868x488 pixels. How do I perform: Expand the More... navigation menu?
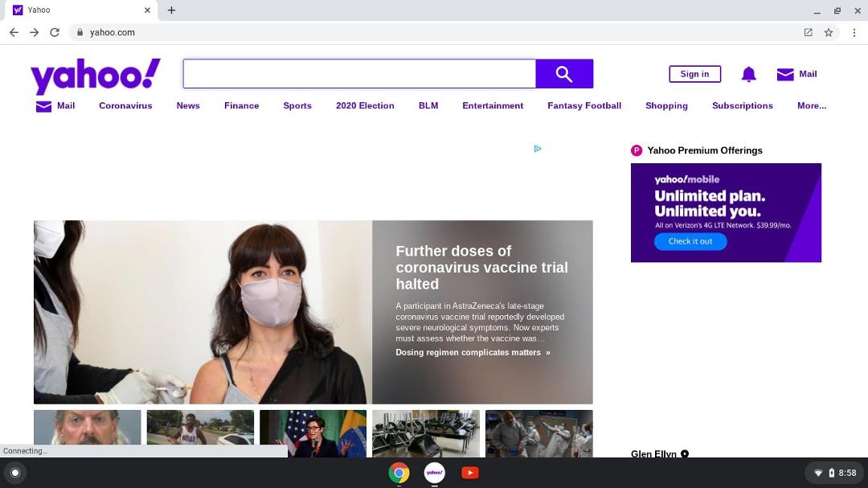pyautogui.click(x=812, y=106)
